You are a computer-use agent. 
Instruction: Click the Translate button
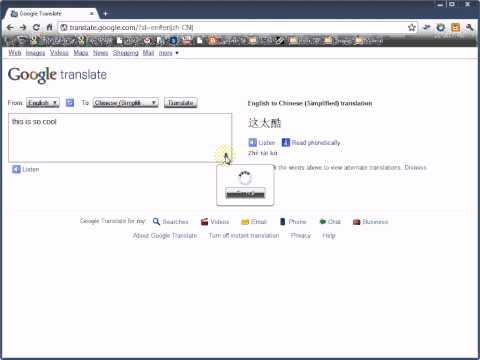coord(180,103)
